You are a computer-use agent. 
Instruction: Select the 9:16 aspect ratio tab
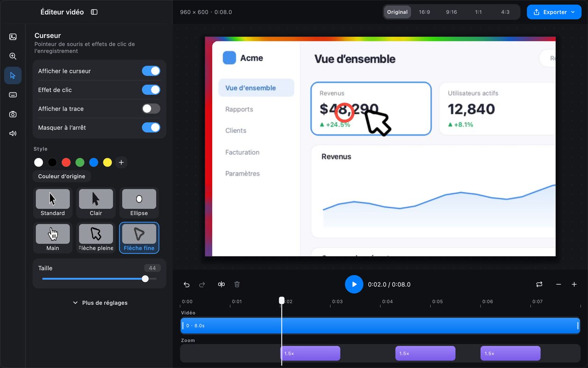pyautogui.click(x=452, y=12)
